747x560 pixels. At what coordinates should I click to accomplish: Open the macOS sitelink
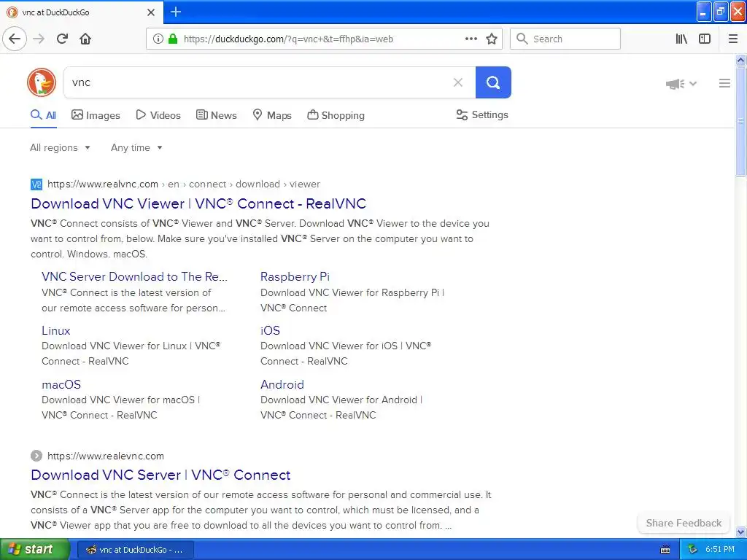coord(61,384)
